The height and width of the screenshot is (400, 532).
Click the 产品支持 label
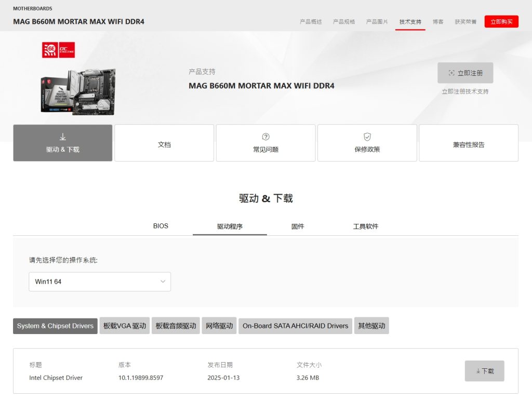[202, 72]
